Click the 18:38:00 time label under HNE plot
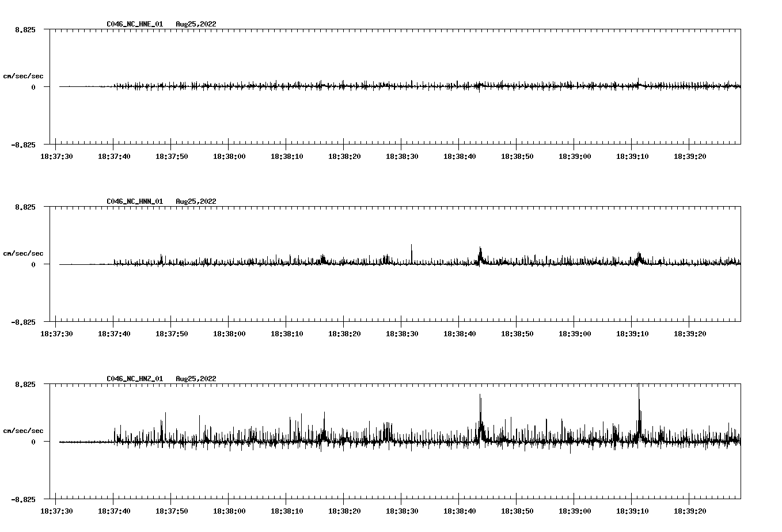Viewport: 782px width, 532px height. click(x=229, y=156)
